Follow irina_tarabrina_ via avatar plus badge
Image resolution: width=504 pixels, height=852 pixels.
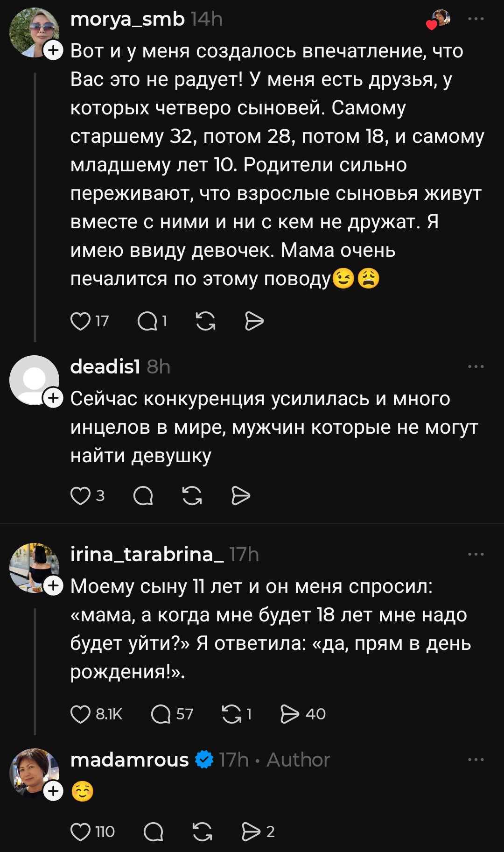coord(53,585)
